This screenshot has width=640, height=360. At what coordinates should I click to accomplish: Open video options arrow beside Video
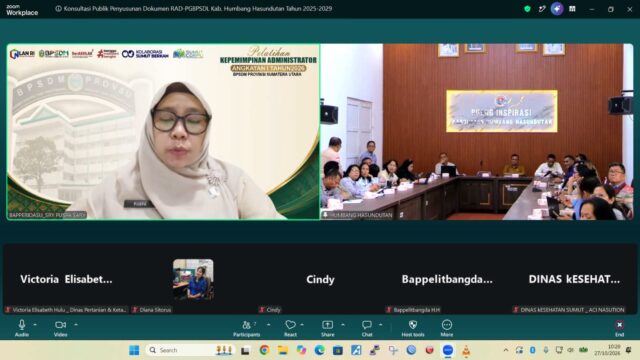pyautogui.click(x=76, y=325)
